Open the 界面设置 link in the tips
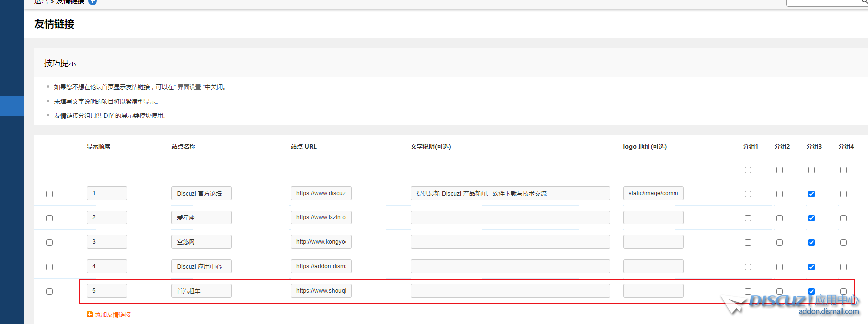 tap(189, 87)
